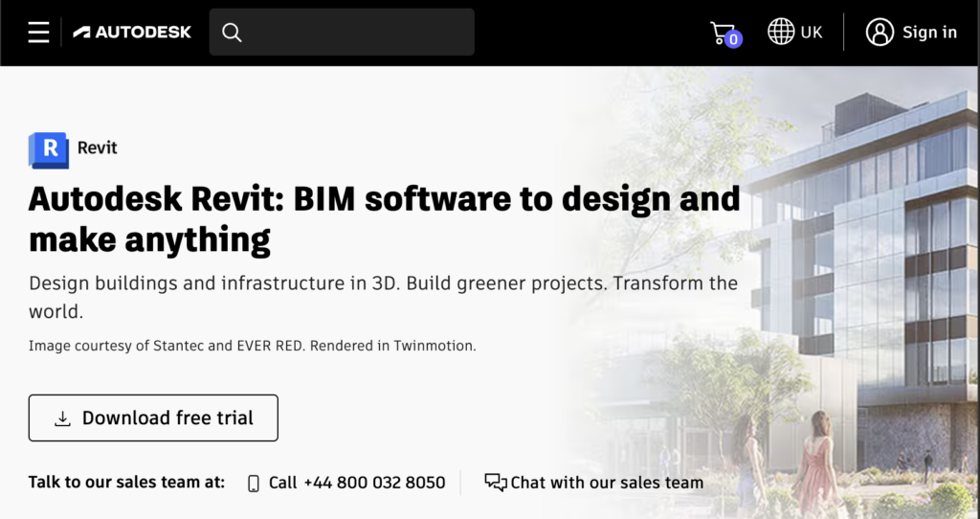Click the 'Autodesk Revit: BIM software' headline
The image size is (980, 519).
pyautogui.click(x=385, y=219)
